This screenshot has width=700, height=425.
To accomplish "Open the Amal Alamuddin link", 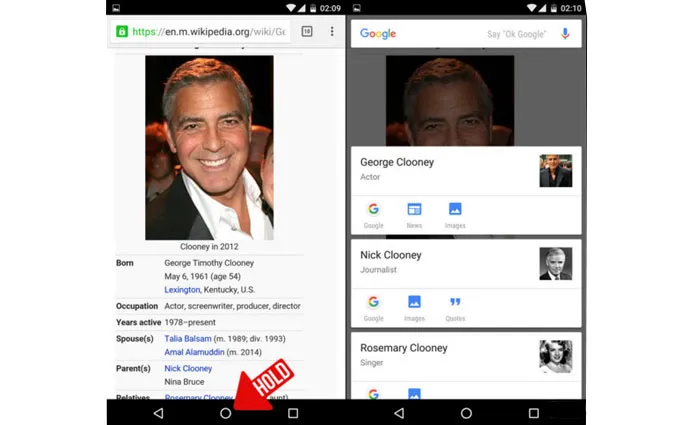I will click(x=195, y=352).
